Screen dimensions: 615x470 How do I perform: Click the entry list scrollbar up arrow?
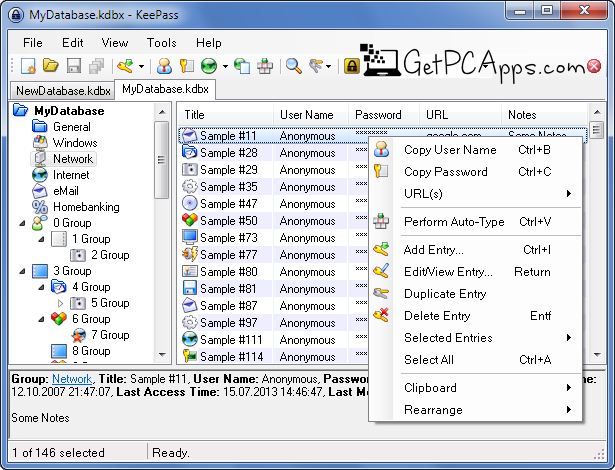597,113
